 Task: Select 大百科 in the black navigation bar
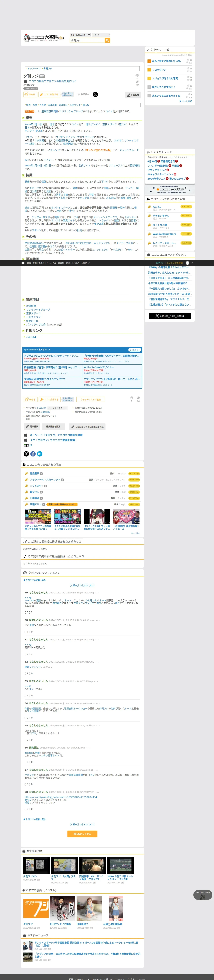pos(61,263)
